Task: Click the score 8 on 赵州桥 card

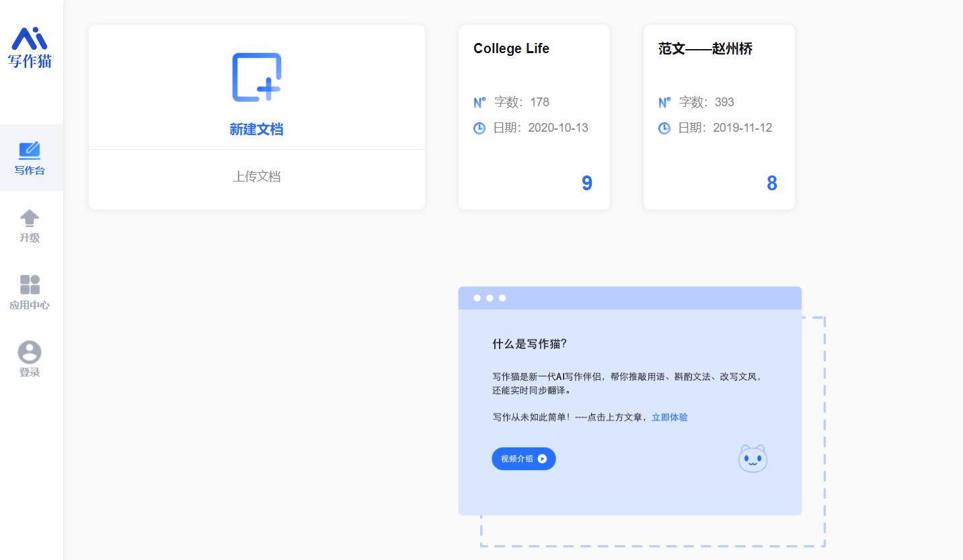Action: [772, 184]
